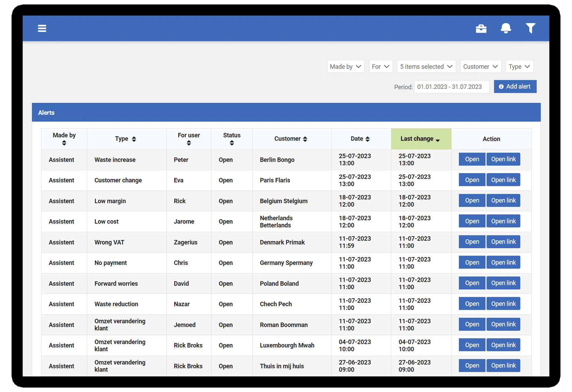Image resolution: width=572 pixels, height=392 pixels.
Task: Click the Nazar user cell
Action: 189,304
